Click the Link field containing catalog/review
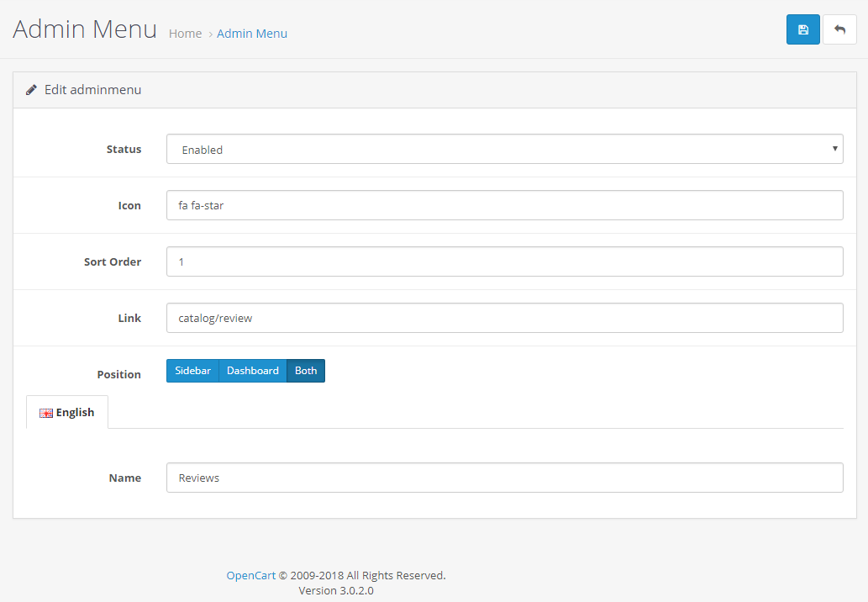Image resolution: width=868 pixels, height=602 pixels. point(504,318)
